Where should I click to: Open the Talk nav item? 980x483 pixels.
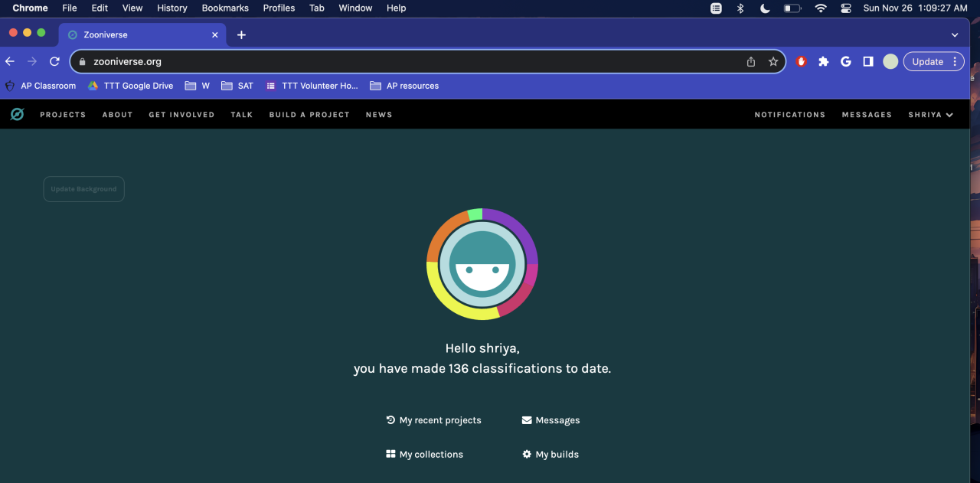[x=242, y=115]
